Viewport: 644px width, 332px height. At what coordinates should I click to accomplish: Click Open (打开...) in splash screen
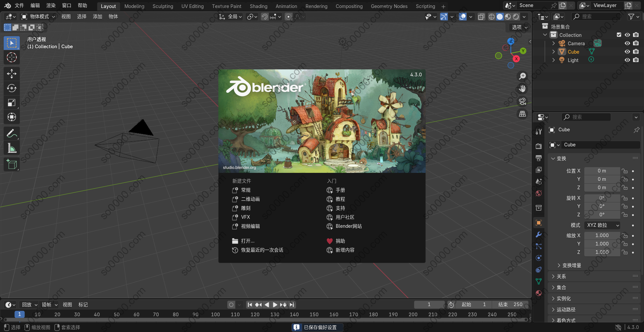248,241
